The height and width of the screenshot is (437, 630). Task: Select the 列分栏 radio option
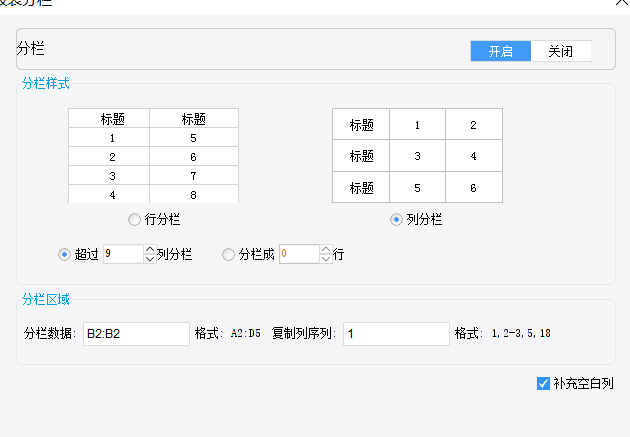click(x=397, y=219)
